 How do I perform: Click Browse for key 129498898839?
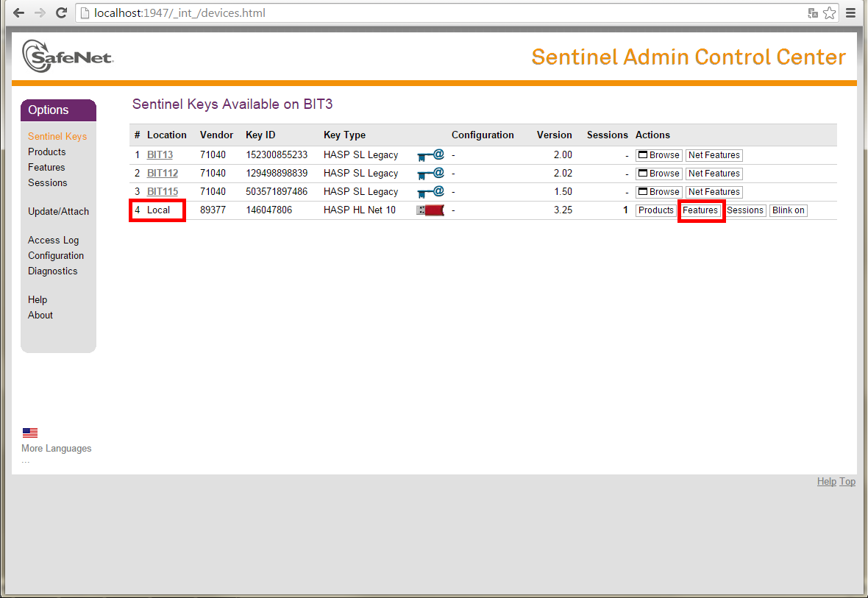click(x=659, y=174)
